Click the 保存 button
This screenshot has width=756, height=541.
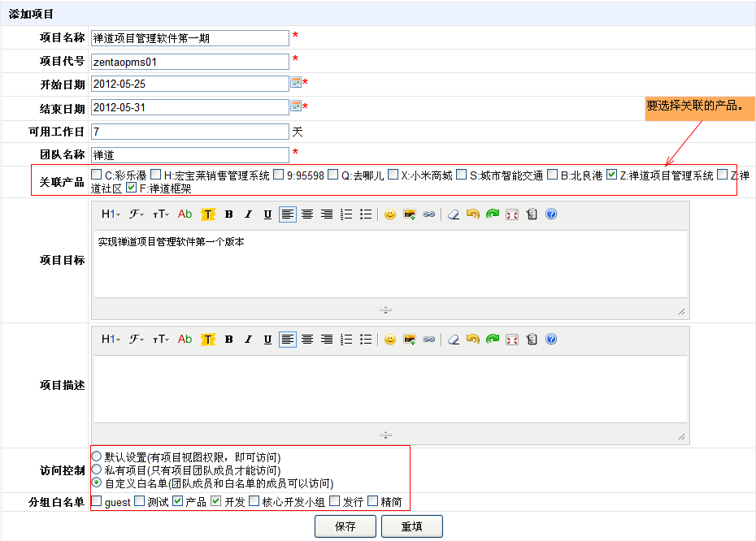345,526
